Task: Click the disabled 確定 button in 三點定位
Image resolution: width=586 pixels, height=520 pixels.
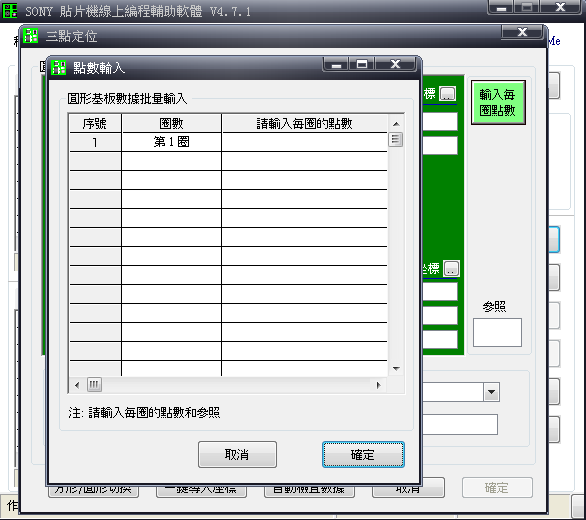Action: point(497,487)
